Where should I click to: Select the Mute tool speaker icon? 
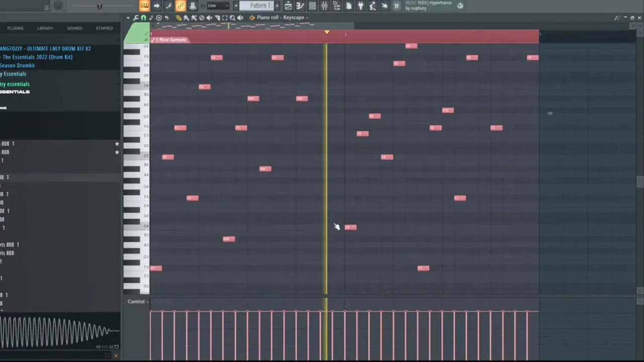(x=209, y=18)
